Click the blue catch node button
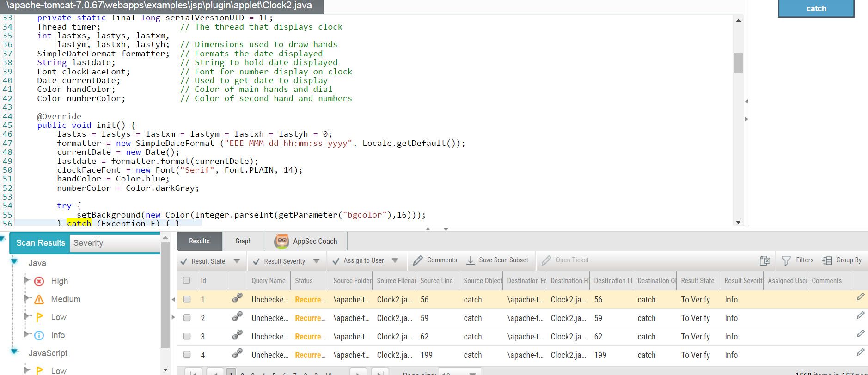 coord(816,8)
